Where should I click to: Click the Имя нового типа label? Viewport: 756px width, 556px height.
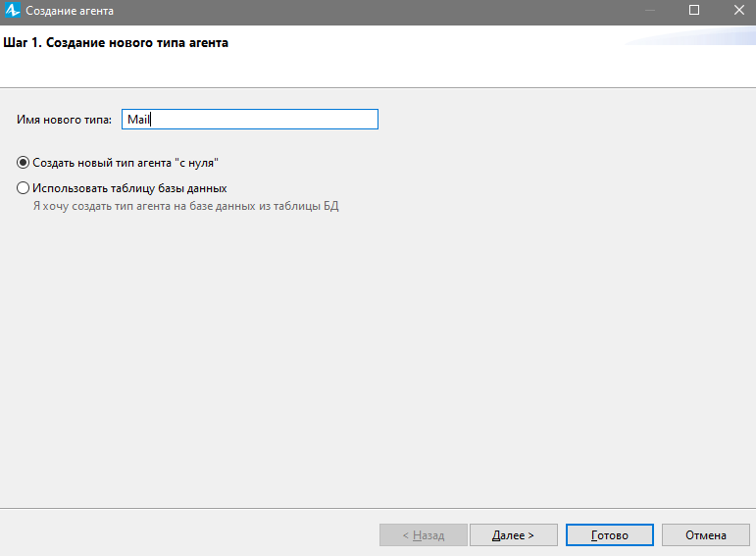pos(64,120)
